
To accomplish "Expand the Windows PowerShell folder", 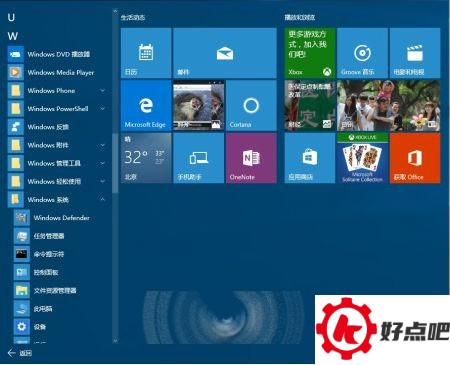I will click(57, 109).
